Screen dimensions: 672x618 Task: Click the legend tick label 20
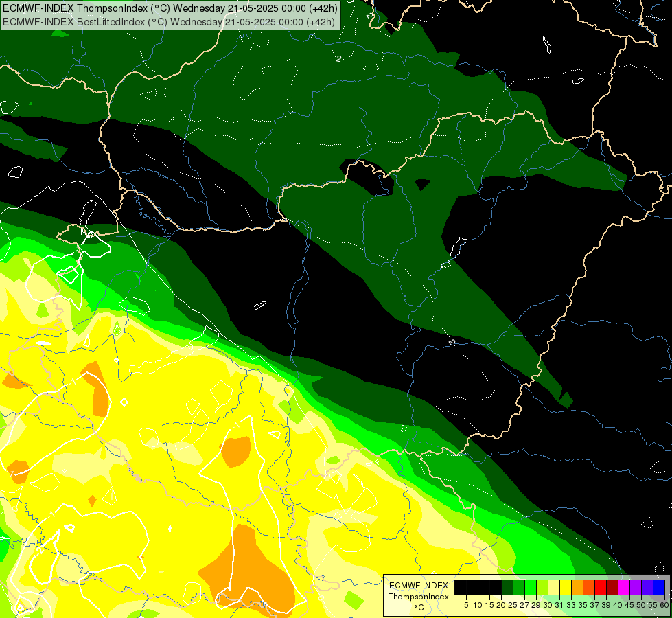[501, 605]
